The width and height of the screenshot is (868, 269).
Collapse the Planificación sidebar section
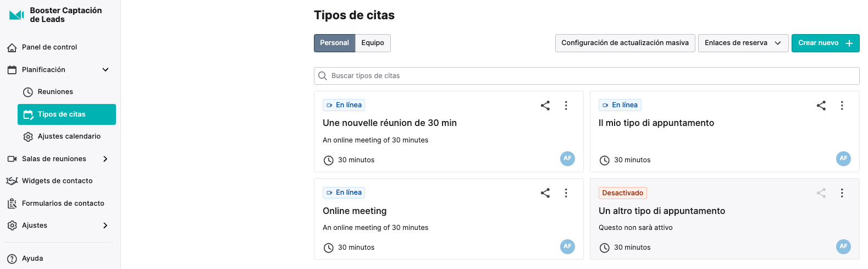pyautogui.click(x=106, y=70)
